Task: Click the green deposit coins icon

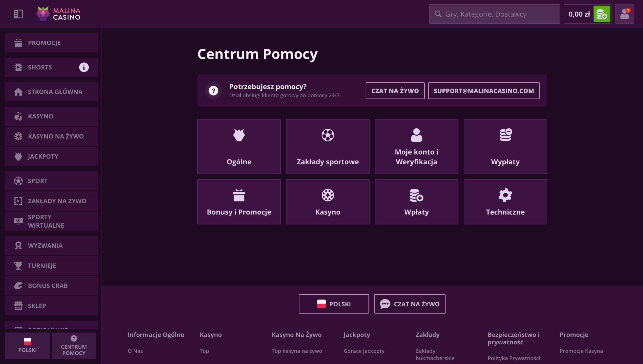Action: (602, 14)
